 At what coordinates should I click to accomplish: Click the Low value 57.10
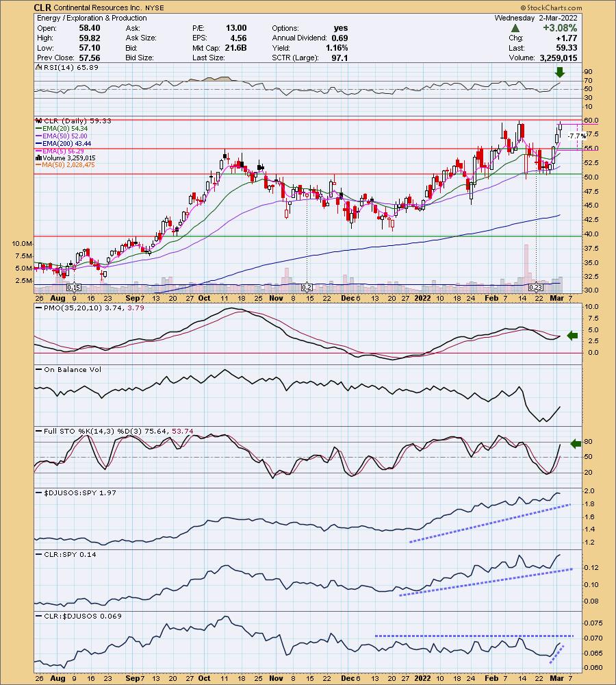90,48
